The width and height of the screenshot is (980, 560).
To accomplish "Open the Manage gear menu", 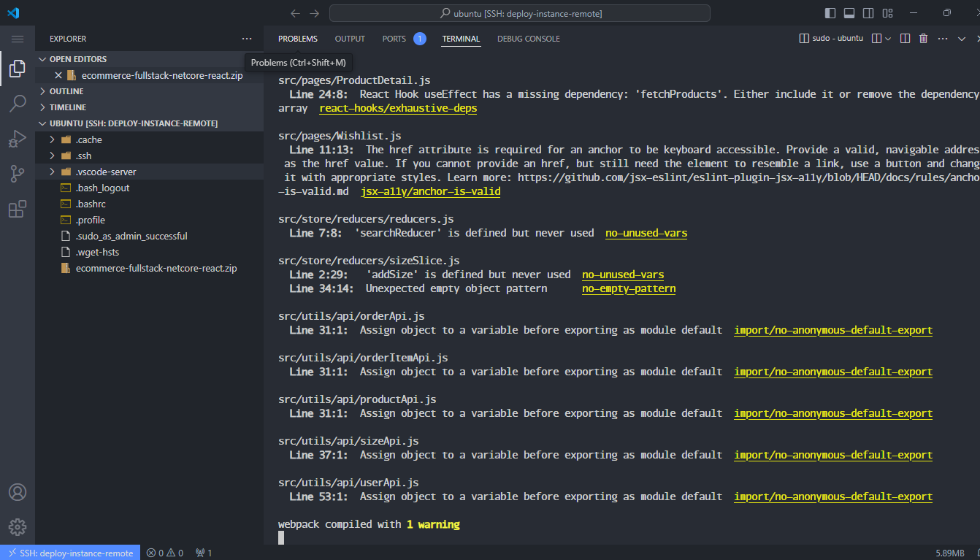I will tap(18, 526).
